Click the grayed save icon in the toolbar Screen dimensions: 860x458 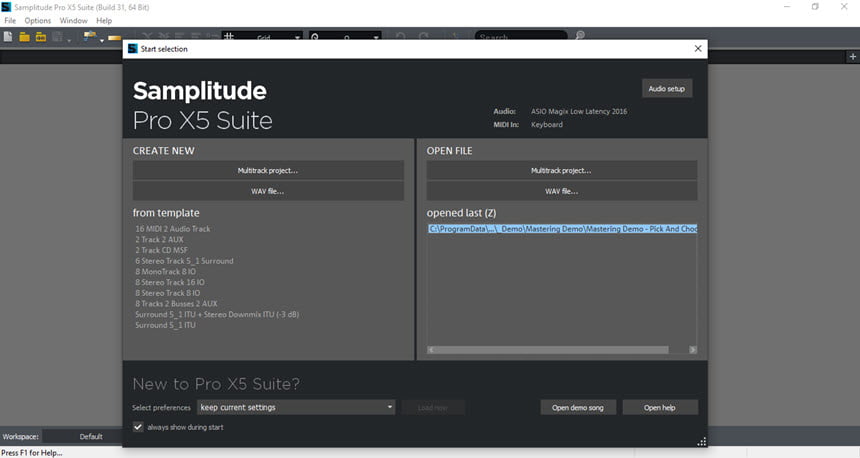57,37
